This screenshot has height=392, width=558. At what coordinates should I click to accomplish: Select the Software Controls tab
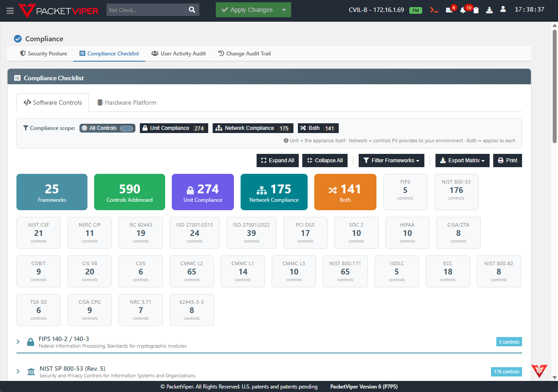coord(53,102)
